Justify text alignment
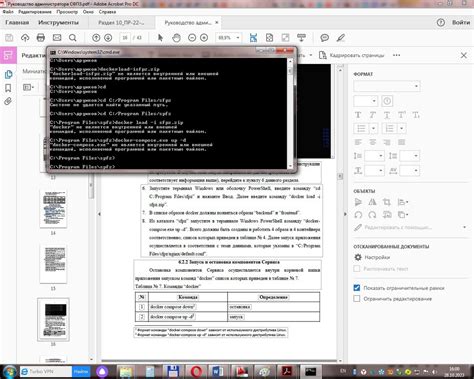The height and width of the screenshot is (379, 474). point(401,142)
